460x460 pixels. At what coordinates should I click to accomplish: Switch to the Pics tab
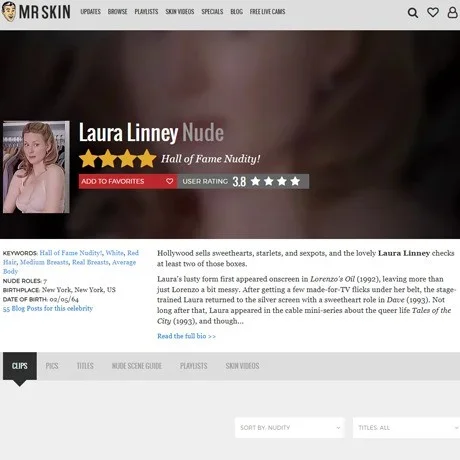pyautogui.click(x=52, y=366)
